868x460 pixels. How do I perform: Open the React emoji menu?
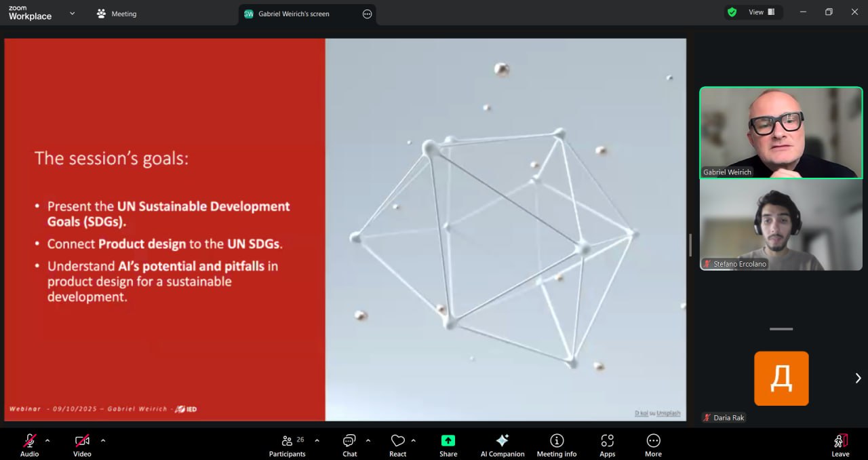click(398, 444)
